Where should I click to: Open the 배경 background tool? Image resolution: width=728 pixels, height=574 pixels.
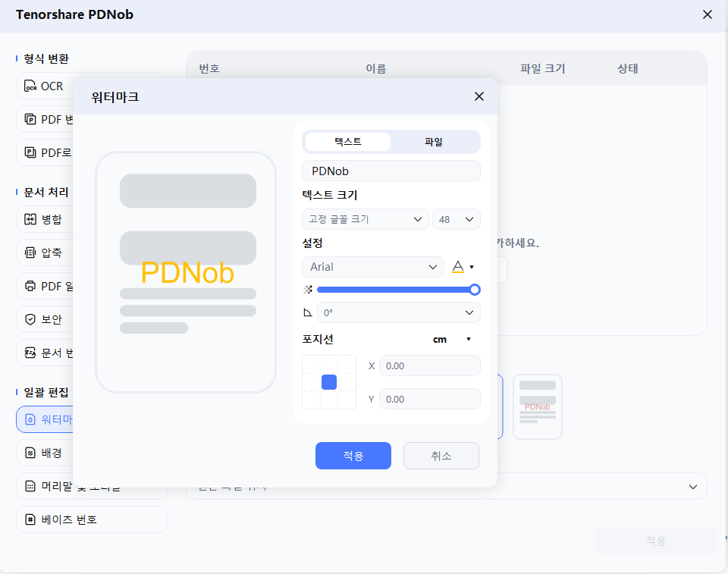[x=45, y=453]
